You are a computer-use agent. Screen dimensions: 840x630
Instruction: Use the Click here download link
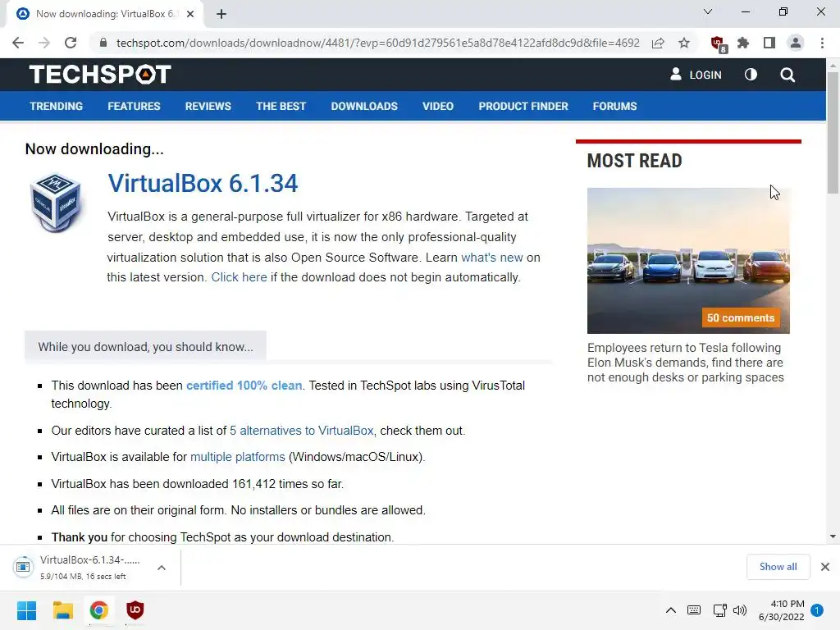pyautogui.click(x=239, y=277)
